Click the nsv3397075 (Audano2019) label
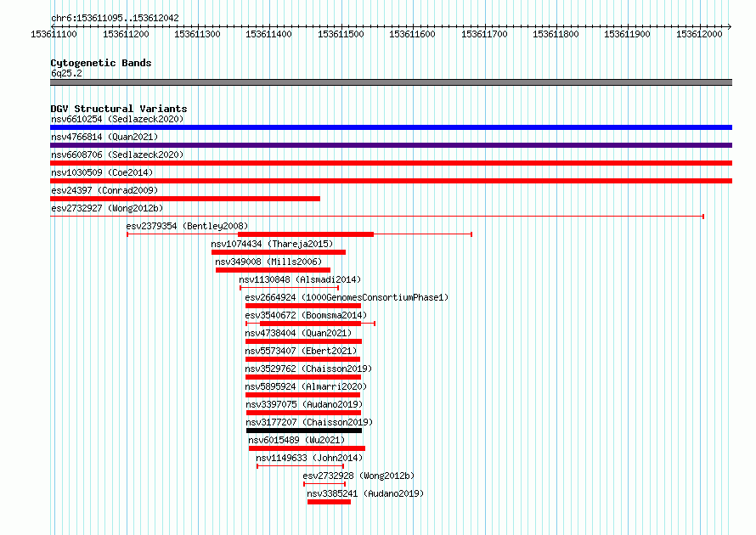This screenshot has height=535, width=756. [x=304, y=404]
